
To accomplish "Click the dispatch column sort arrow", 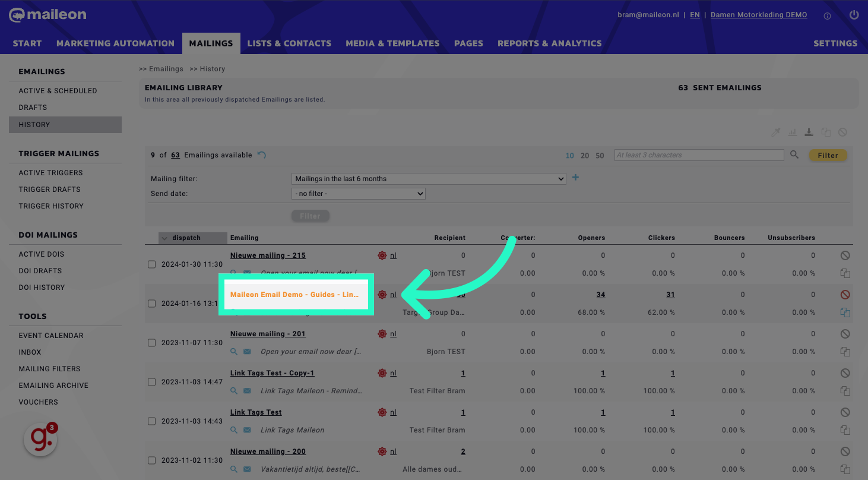I will (164, 238).
